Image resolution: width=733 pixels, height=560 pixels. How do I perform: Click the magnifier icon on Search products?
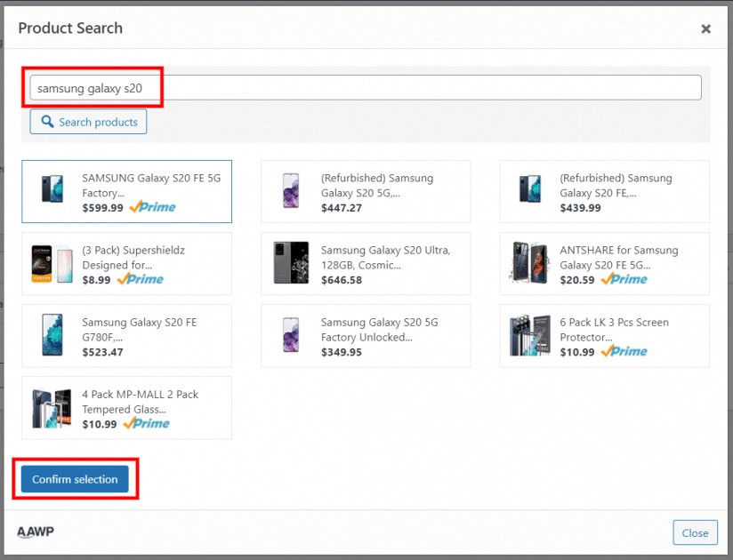tap(47, 122)
